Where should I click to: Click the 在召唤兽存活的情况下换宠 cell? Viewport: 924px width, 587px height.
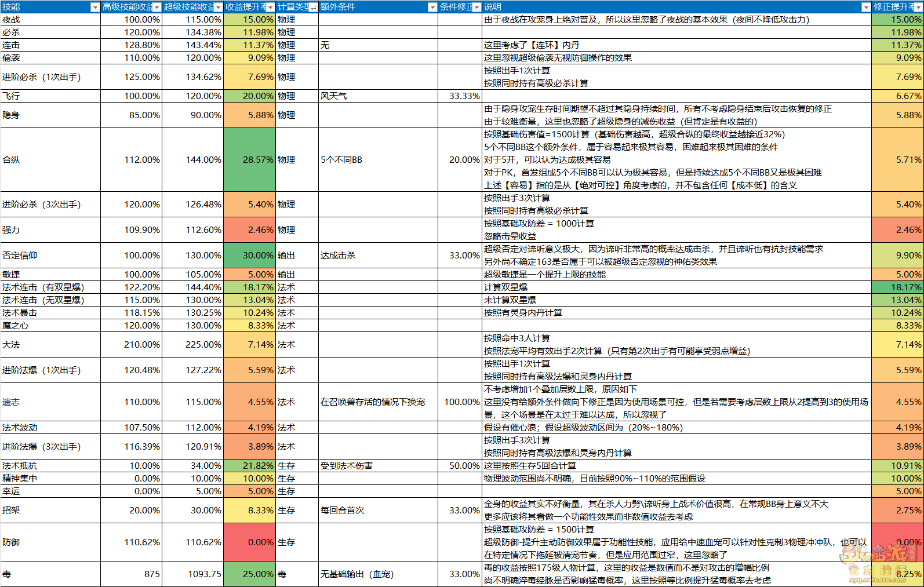click(378, 402)
